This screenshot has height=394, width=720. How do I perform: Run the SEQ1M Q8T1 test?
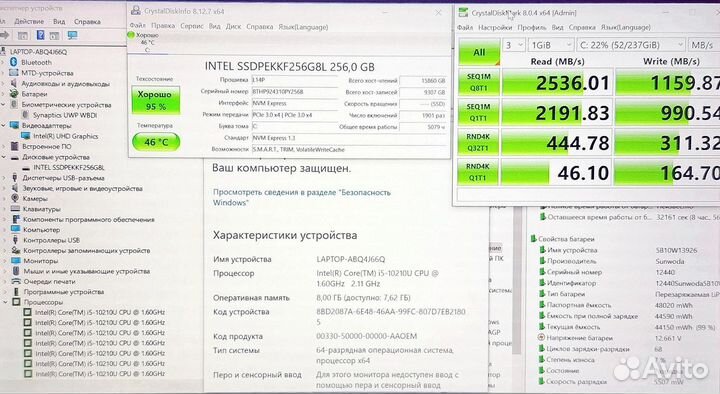478,82
